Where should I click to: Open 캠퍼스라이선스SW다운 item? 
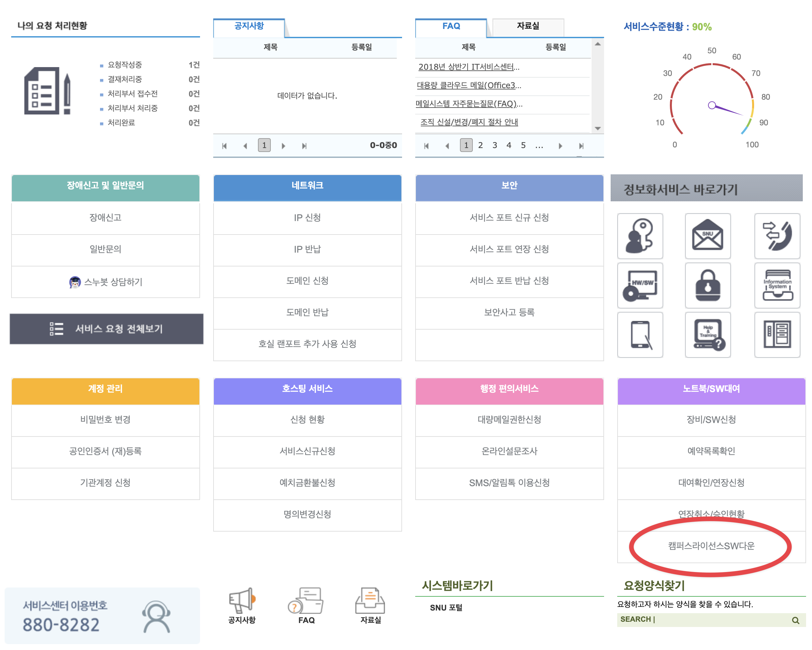coord(711,546)
